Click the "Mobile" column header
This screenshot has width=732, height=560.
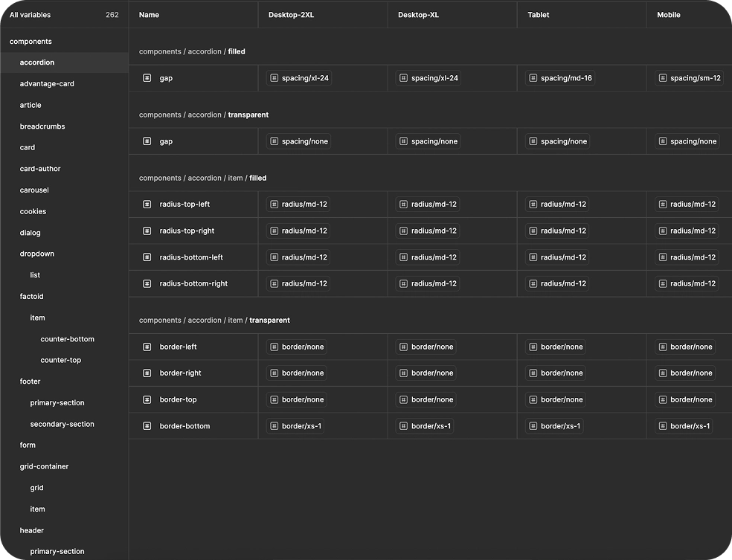click(668, 14)
